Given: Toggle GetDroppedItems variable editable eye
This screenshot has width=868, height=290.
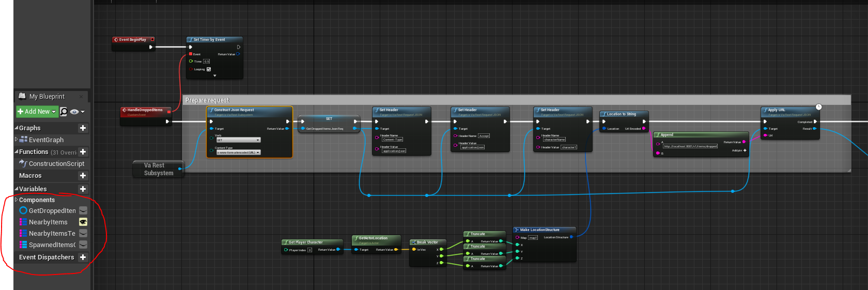Looking at the screenshot, I should click(x=83, y=210).
